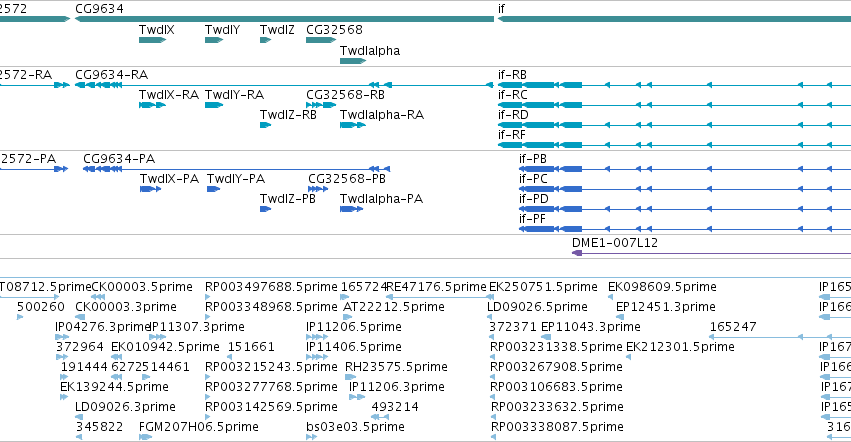Select EST CK00003.3prime

click(x=126, y=307)
